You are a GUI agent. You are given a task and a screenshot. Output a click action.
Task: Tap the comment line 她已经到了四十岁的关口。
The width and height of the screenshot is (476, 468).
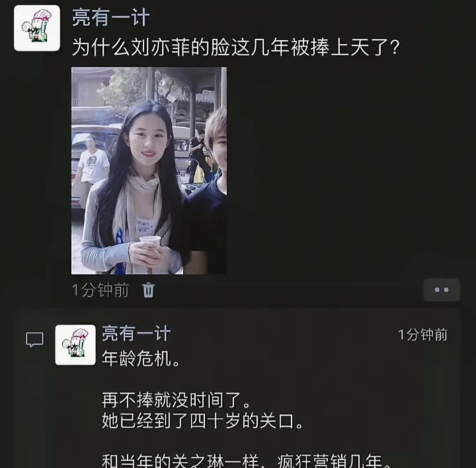pyautogui.click(x=202, y=421)
